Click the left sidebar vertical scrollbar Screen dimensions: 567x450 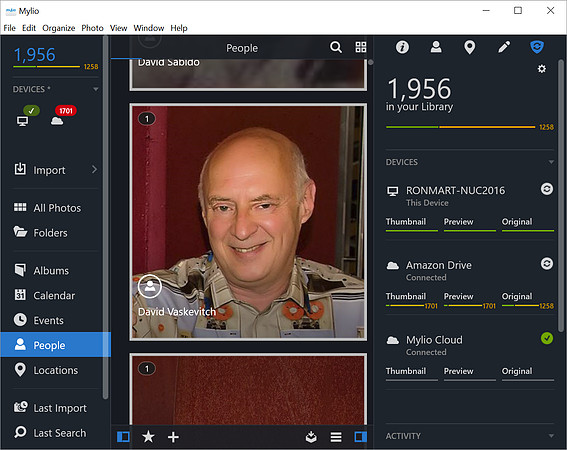point(105,217)
